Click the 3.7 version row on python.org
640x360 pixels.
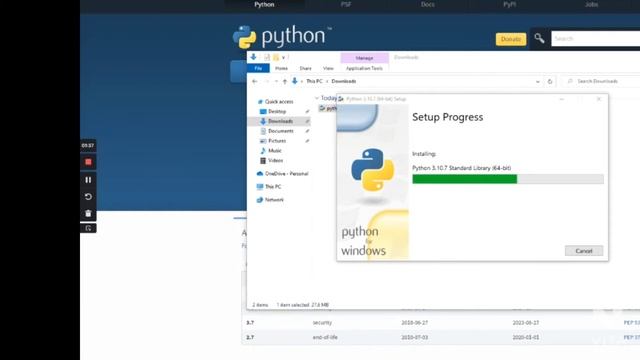pyautogui.click(x=441, y=322)
